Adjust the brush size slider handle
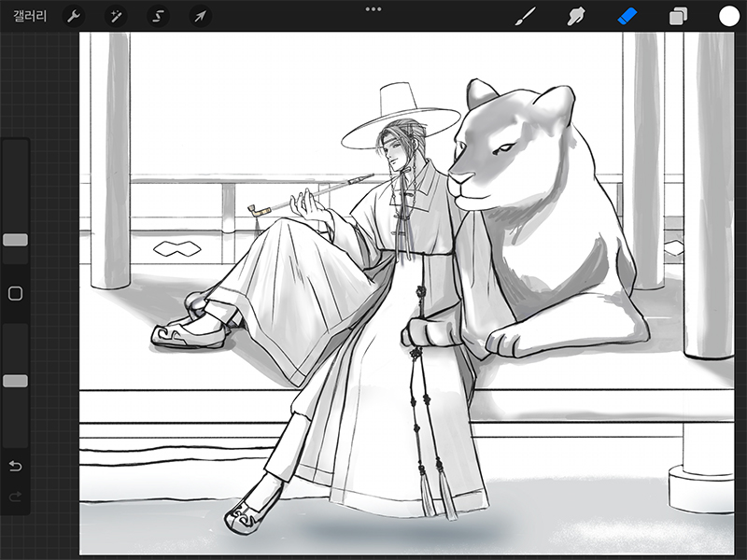 15,240
